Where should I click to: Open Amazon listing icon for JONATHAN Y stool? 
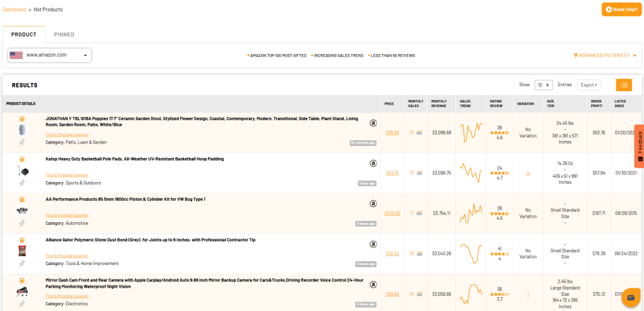(x=373, y=123)
